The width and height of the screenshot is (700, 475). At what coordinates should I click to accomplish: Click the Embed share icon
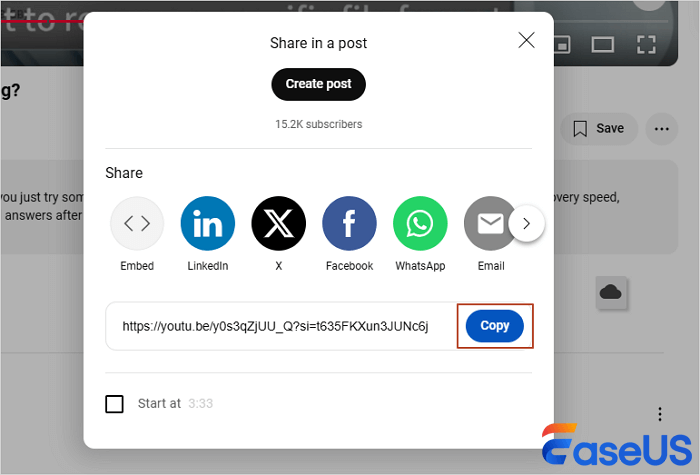click(137, 223)
